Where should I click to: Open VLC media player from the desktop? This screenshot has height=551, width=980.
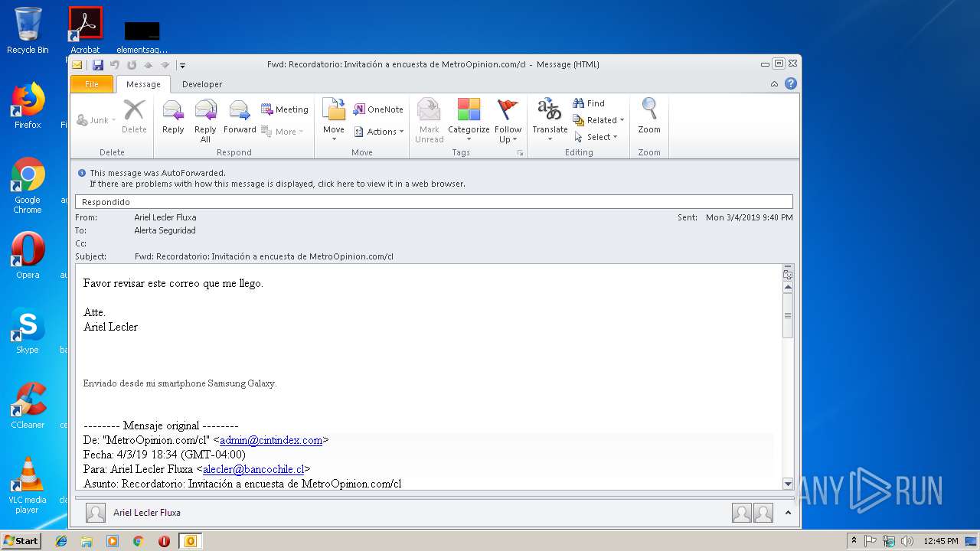[x=28, y=484]
